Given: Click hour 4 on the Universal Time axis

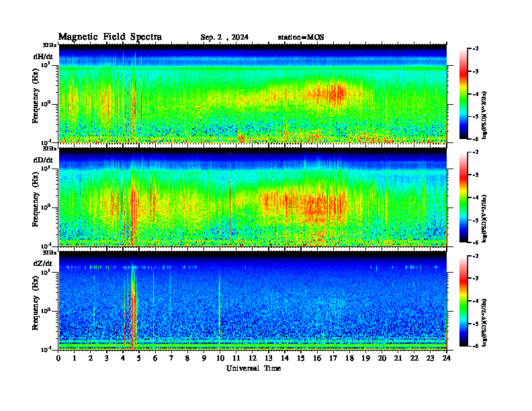Looking at the screenshot, I should click(x=123, y=359).
